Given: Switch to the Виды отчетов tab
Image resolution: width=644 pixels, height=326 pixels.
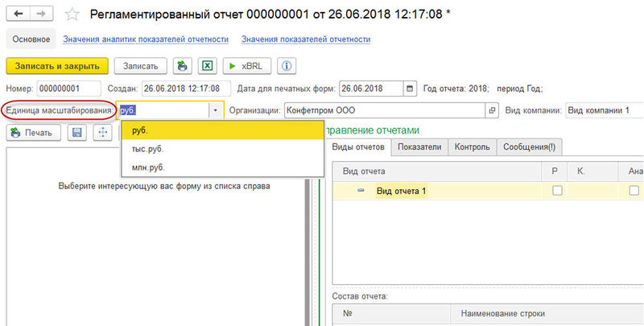Looking at the screenshot, I should [358, 147].
